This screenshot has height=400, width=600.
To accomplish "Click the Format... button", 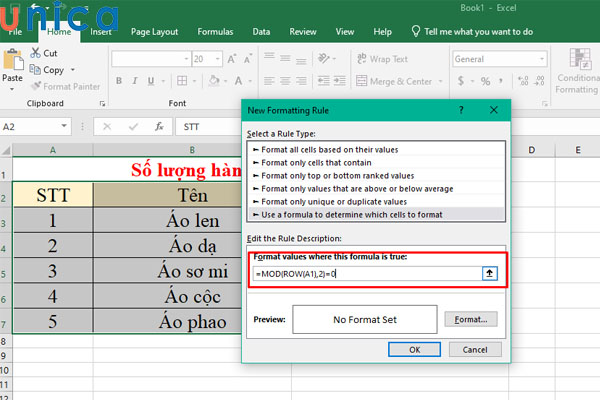I will 470,320.
